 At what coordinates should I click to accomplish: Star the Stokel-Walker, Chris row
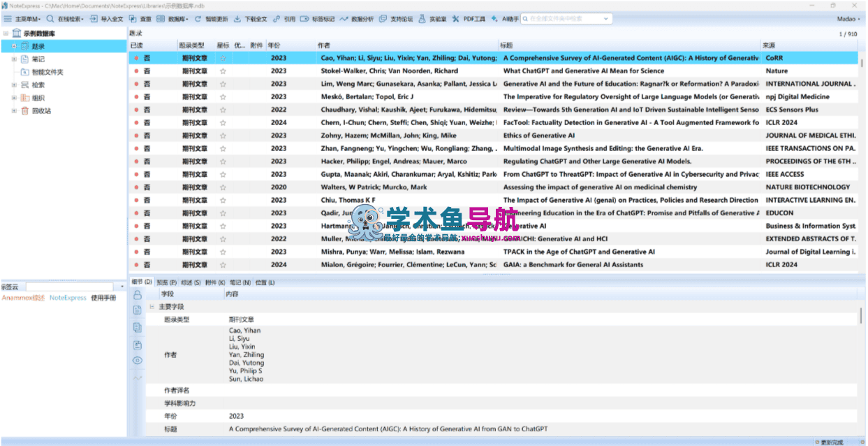223,71
